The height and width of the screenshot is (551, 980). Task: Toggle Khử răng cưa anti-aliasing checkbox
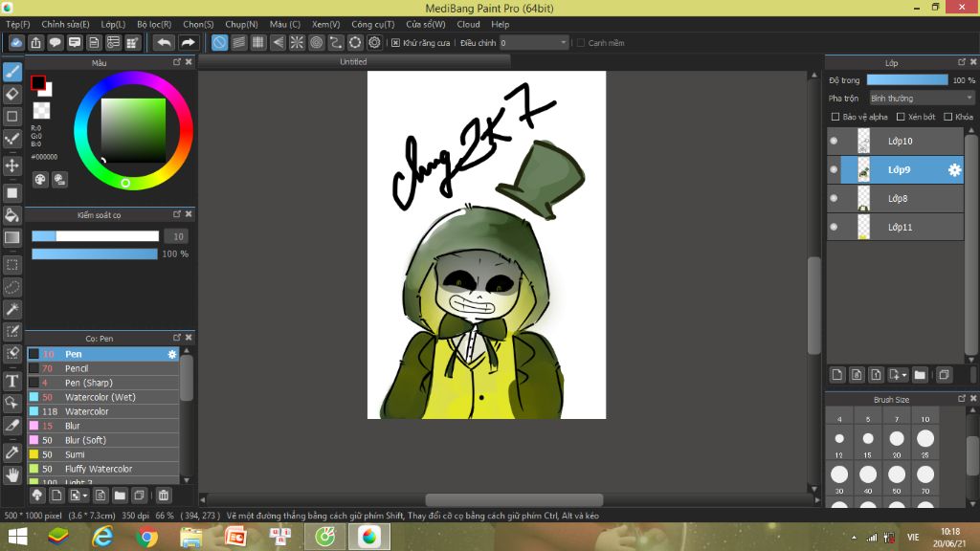tap(395, 42)
